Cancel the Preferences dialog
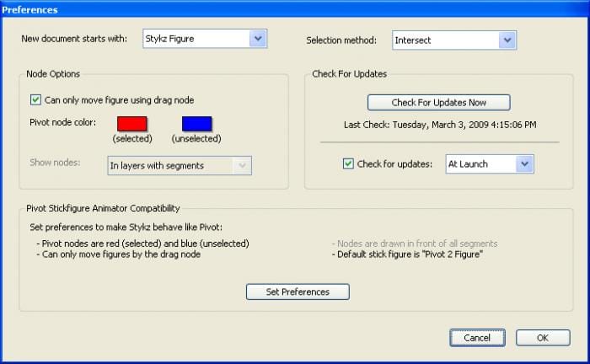Viewport: 590px width, 364px height. coord(477,338)
